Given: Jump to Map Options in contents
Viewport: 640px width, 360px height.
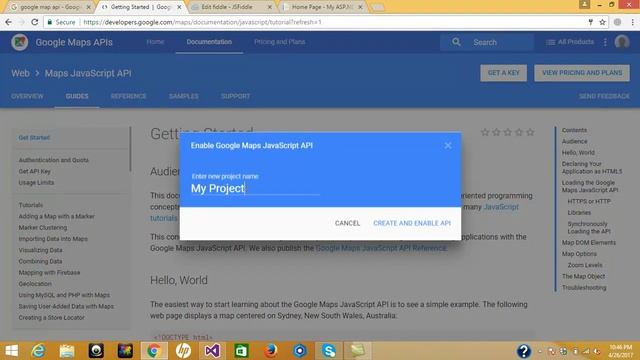Looking at the screenshot, I should coord(579,254).
